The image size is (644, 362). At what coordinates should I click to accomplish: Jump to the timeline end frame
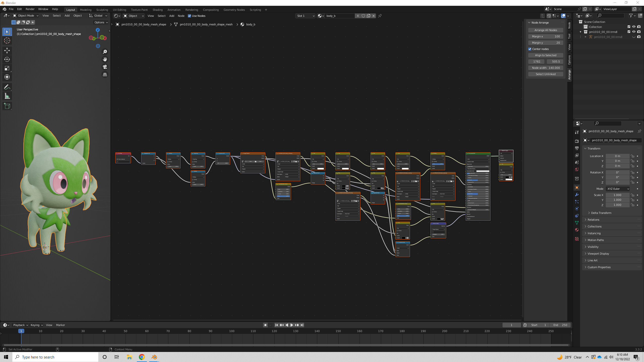point(302,325)
